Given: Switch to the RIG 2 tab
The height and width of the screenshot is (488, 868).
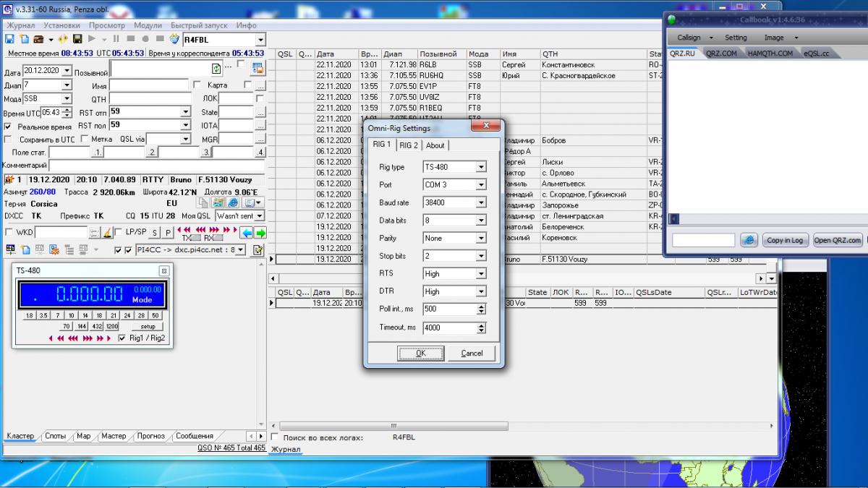Looking at the screenshot, I should [x=409, y=145].
